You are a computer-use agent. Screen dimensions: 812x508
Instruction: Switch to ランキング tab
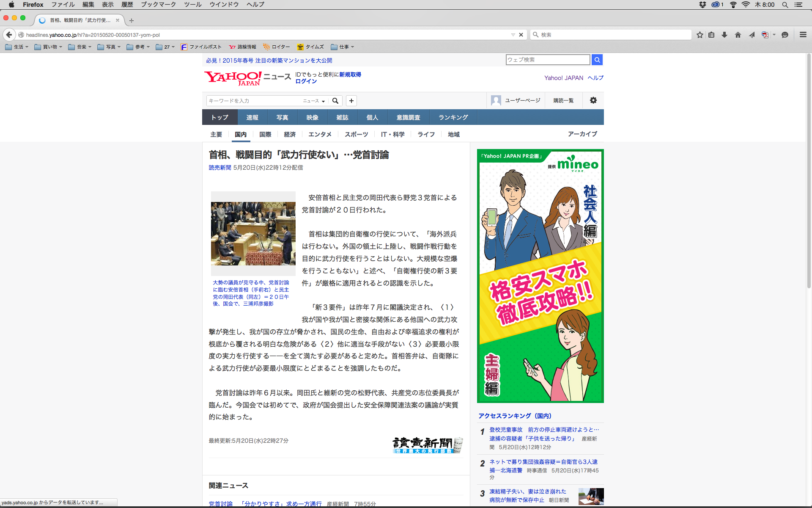[x=453, y=117]
